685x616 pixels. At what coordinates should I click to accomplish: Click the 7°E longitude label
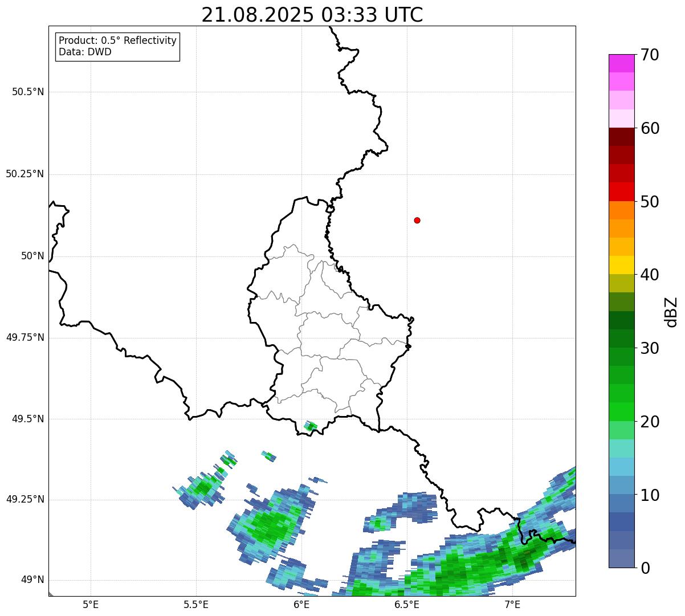click(x=512, y=604)
